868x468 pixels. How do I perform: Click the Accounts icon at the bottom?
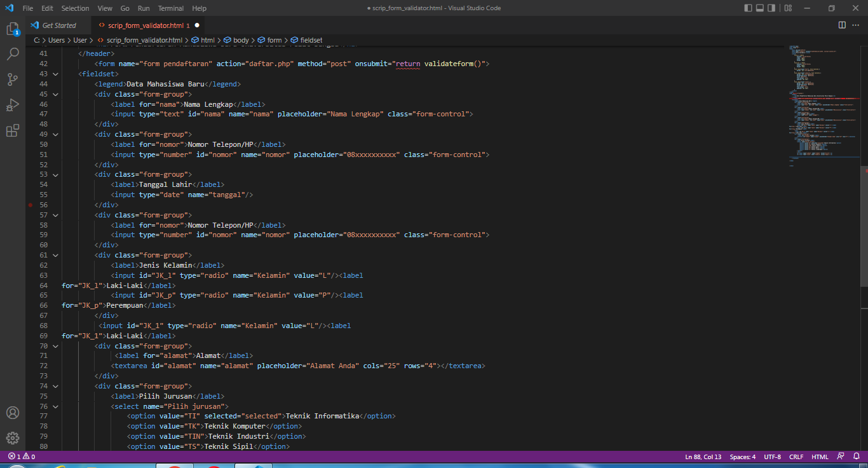point(13,413)
